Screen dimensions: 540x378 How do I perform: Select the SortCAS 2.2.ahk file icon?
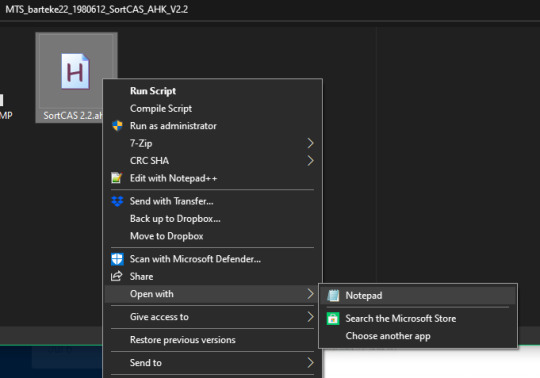point(75,72)
